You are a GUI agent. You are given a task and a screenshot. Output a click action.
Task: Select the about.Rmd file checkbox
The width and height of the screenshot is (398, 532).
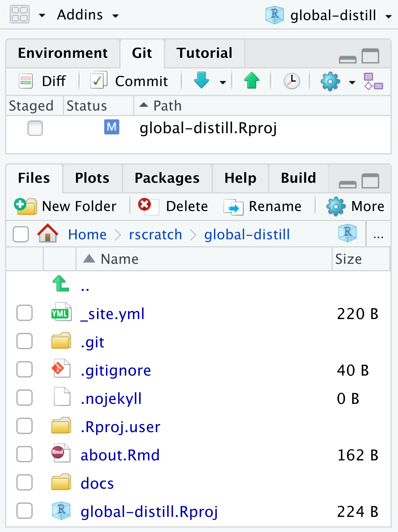(24, 454)
